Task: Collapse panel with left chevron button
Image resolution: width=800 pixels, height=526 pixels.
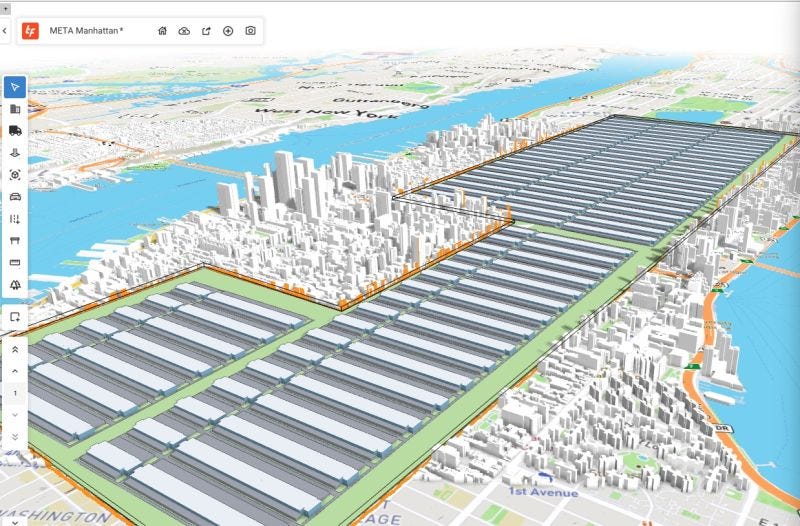Action: 5,31
